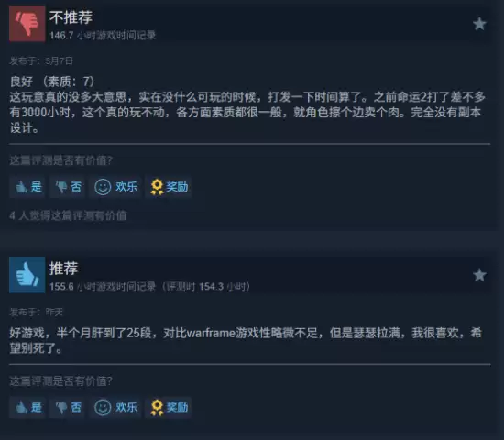The height and width of the screenshot is (440, 504).
Task: Click the first review text about 命运2
Action: [x=247, y=104]
